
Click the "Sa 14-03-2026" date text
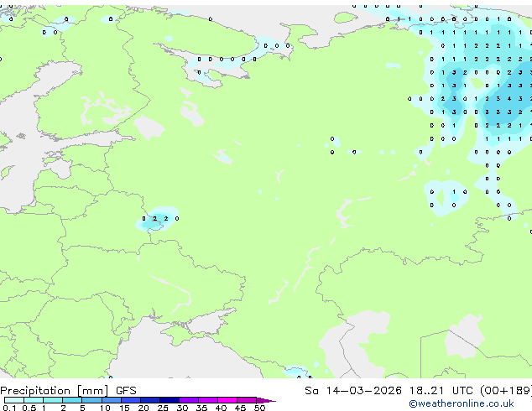353,391
